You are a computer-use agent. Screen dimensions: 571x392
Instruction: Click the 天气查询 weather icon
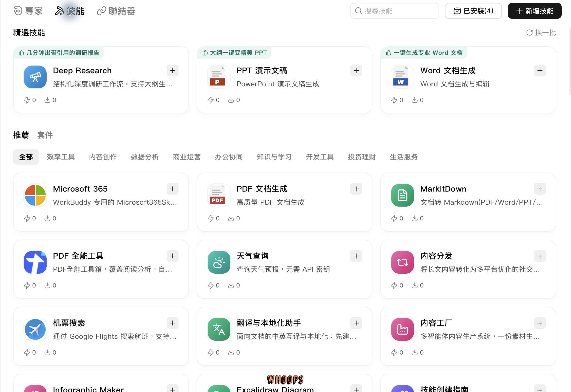pyautogui.click(x=219, y=262)
